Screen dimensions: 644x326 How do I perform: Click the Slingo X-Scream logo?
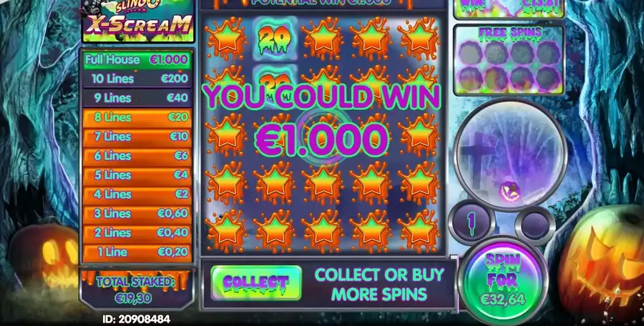point(138,20)
